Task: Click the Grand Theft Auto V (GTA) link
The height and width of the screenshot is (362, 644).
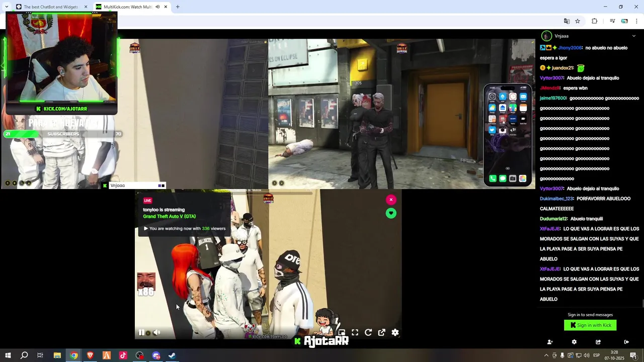Action: [x=169, y=216]
